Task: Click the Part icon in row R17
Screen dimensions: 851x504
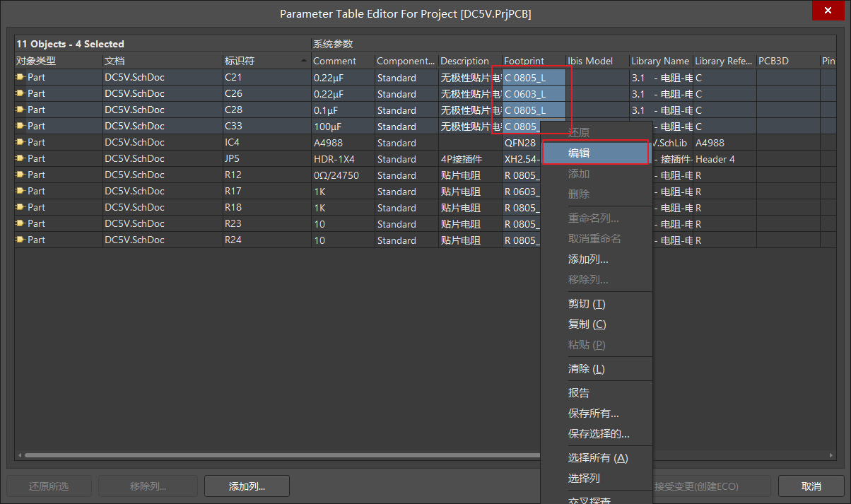Action: [20, 191]
